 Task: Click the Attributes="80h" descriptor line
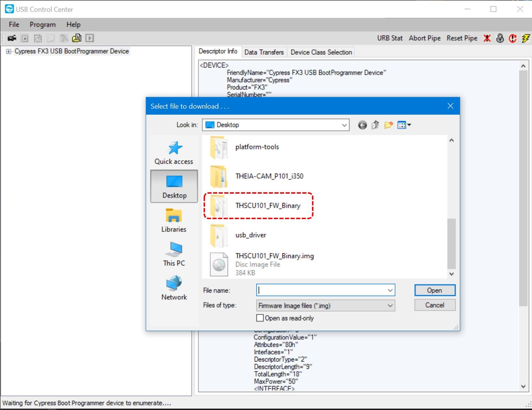point(276,345)
